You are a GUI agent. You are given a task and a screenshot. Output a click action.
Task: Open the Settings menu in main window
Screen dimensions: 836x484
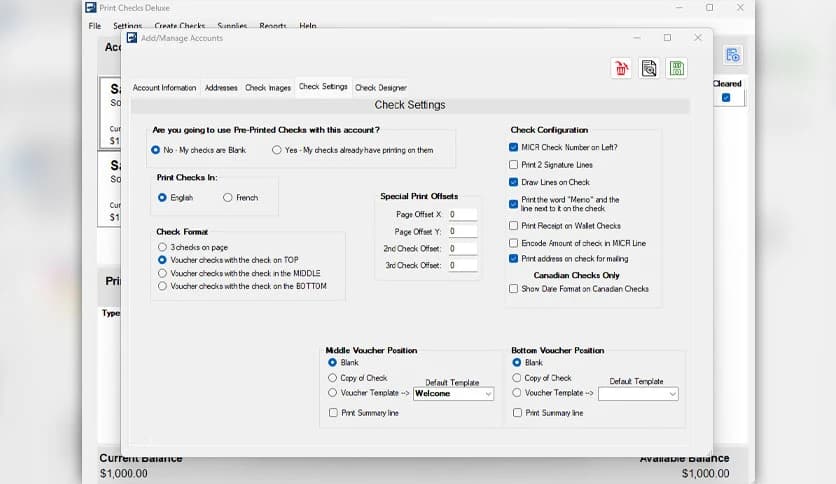click(x=127, y=26)
